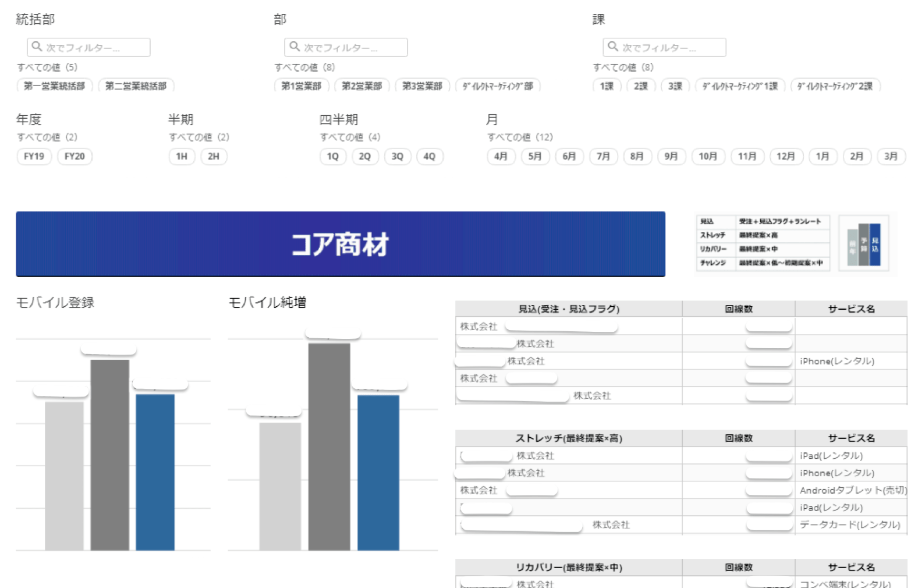Select first half 1H chip
This screenshot has width=918, height=588.
click(x=182, y=156)
